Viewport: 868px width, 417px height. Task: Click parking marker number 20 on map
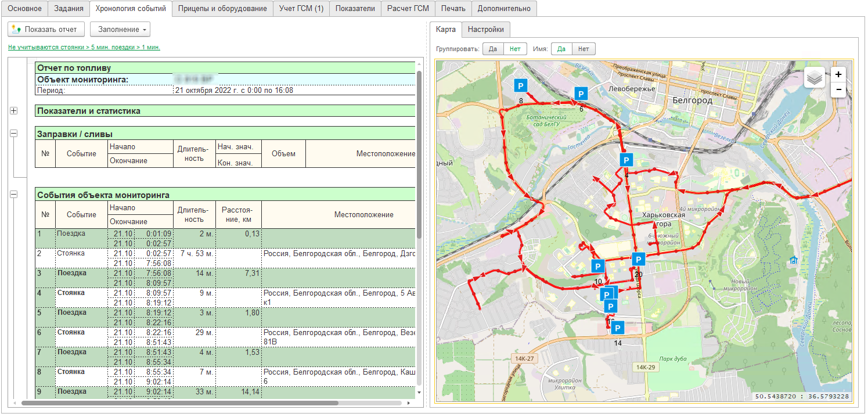point(638,260)
